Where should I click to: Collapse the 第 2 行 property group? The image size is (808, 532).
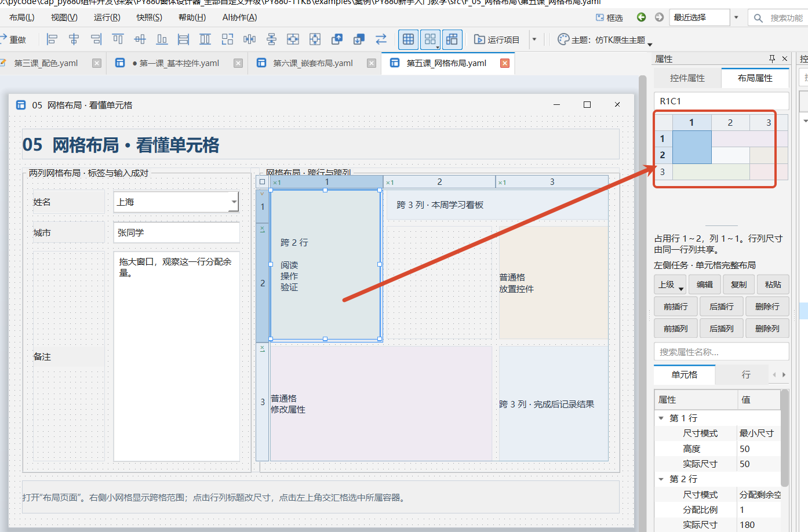[x=661, y=479]
